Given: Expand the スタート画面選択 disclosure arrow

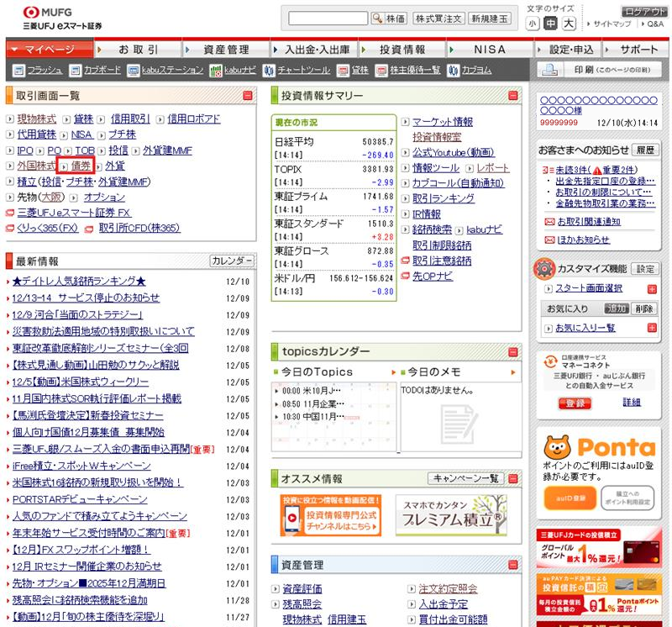Looking at the screenshot, I should [549, 287].
